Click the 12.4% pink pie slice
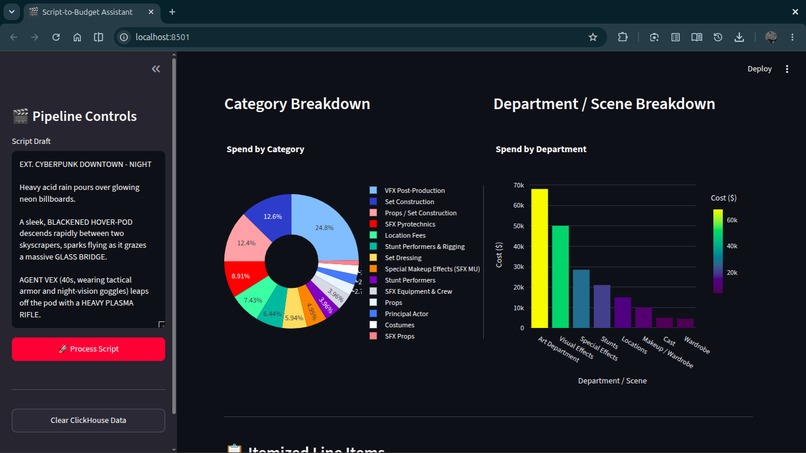Screen dimensions: 806x453 click(x=246, y=243)
